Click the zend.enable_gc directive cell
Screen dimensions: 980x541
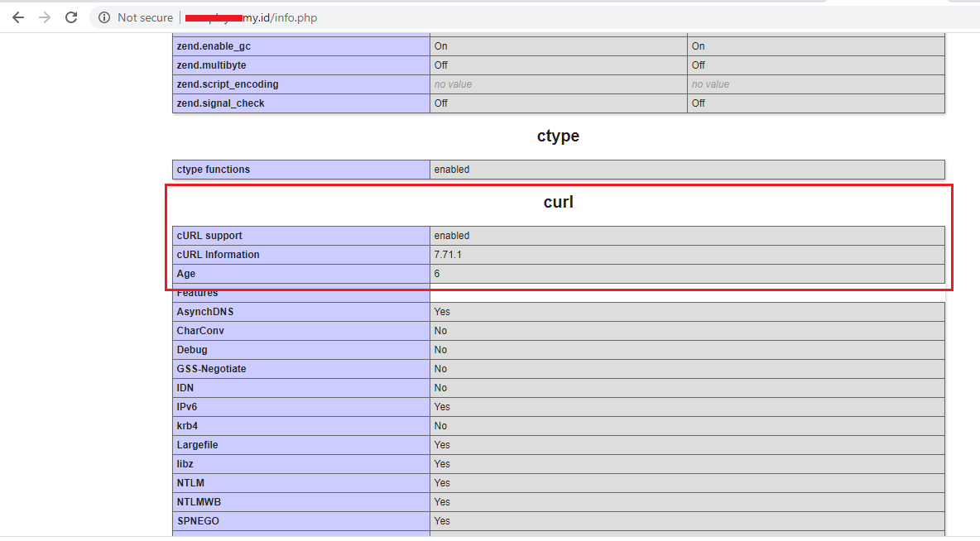(x=301, y=46)
